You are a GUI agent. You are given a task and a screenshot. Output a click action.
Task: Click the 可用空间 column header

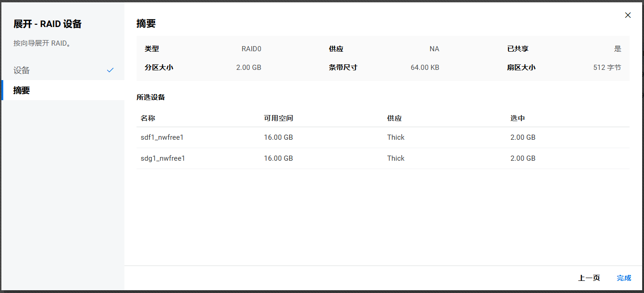click(278, 118)
